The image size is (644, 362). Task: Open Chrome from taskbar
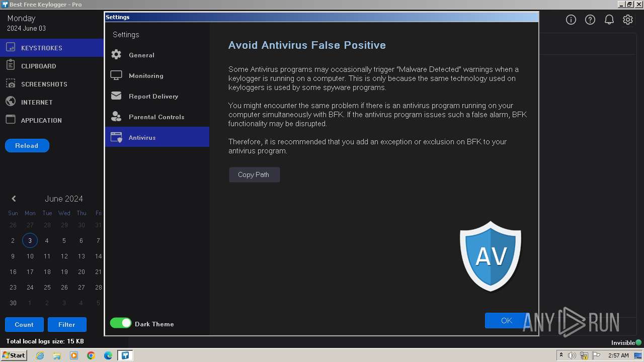point(91,355)
